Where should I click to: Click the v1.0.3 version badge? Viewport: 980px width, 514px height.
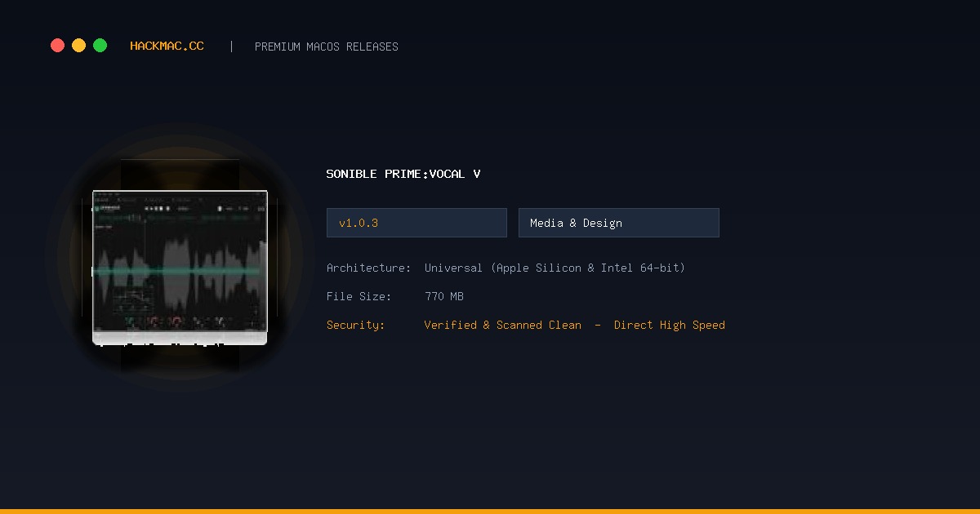(x=416, y=223)
